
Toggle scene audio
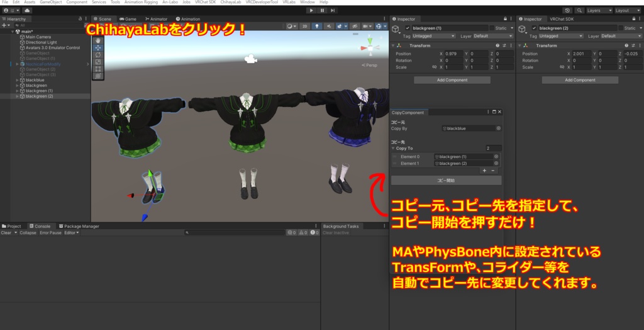[x=328, y=26]
